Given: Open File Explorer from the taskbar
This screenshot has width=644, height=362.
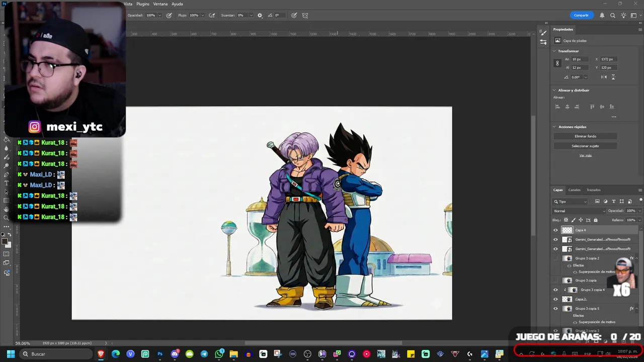Looking at the screenshot, I should [x=233, y=354].
